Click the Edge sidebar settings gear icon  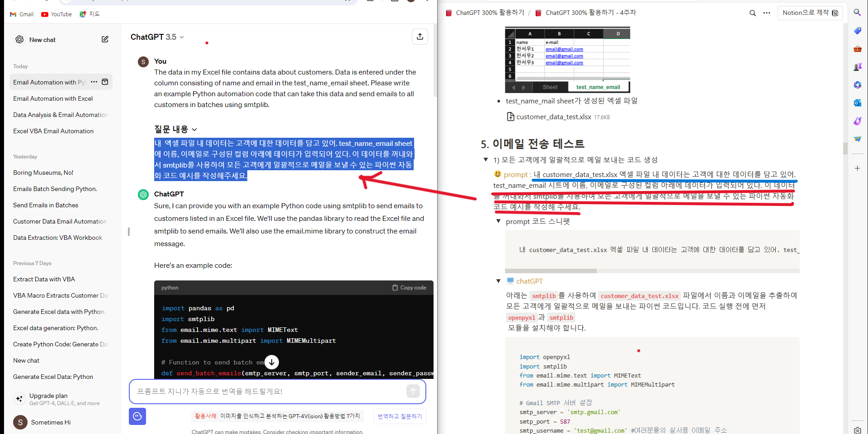(x=857, y=429)
